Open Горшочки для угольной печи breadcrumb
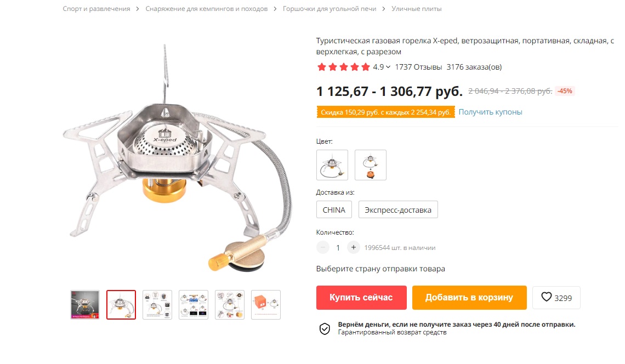Screen dimensions: 625x364 click(x=329, y=9)
